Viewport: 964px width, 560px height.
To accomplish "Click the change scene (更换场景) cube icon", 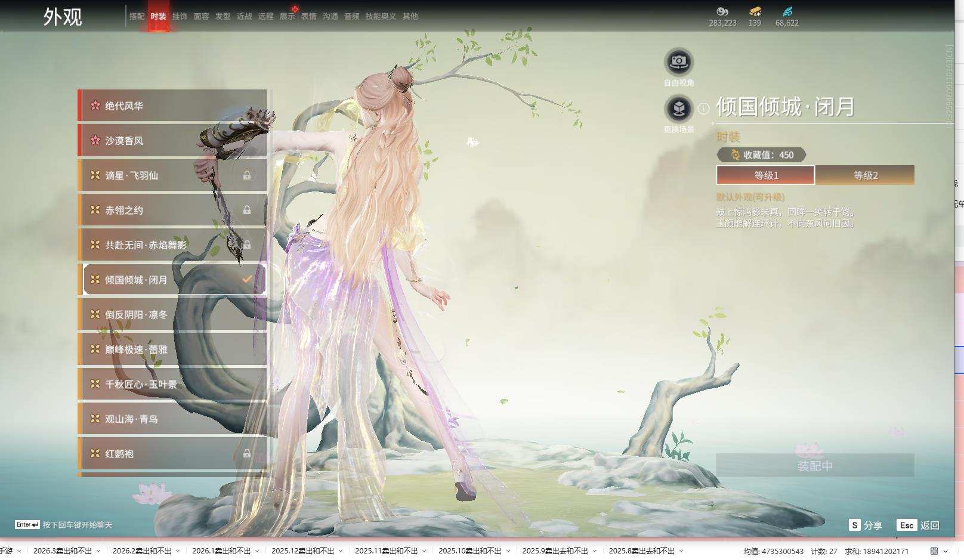I will (679, 109).
